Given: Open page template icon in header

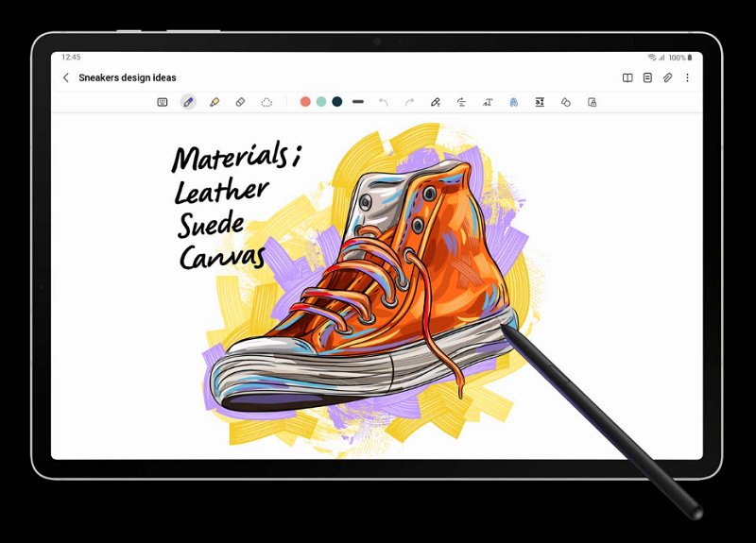Looking at the screenshot, I should [647, 77].
